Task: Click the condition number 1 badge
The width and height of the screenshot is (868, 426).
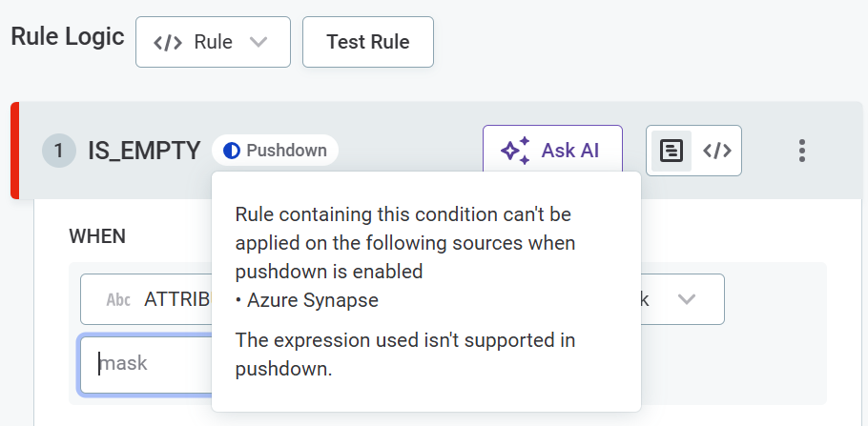Action: click(x=58, y=151)
